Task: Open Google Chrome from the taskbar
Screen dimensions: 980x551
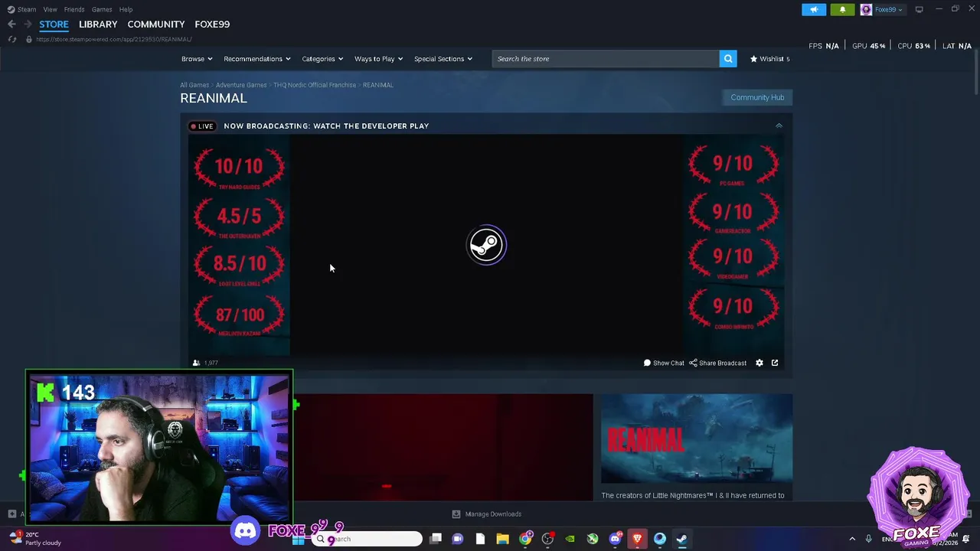Action: coord(525,539)
